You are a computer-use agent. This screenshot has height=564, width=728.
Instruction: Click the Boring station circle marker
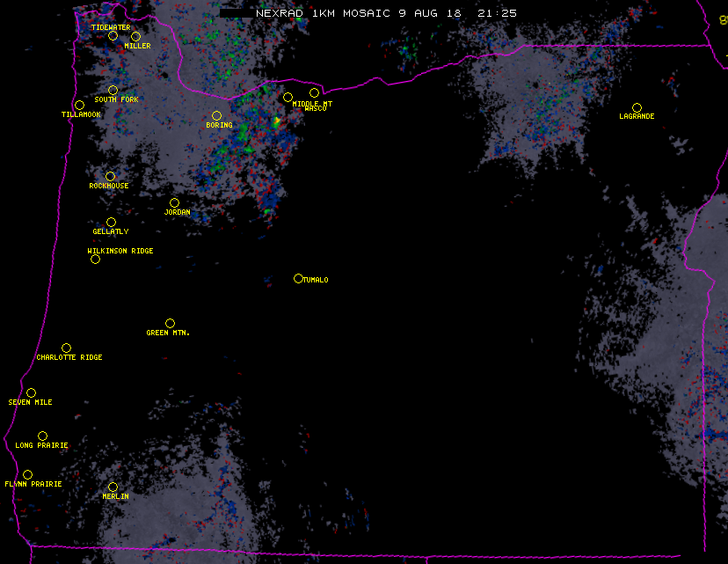pyautogui.click(x=216, y=115)
